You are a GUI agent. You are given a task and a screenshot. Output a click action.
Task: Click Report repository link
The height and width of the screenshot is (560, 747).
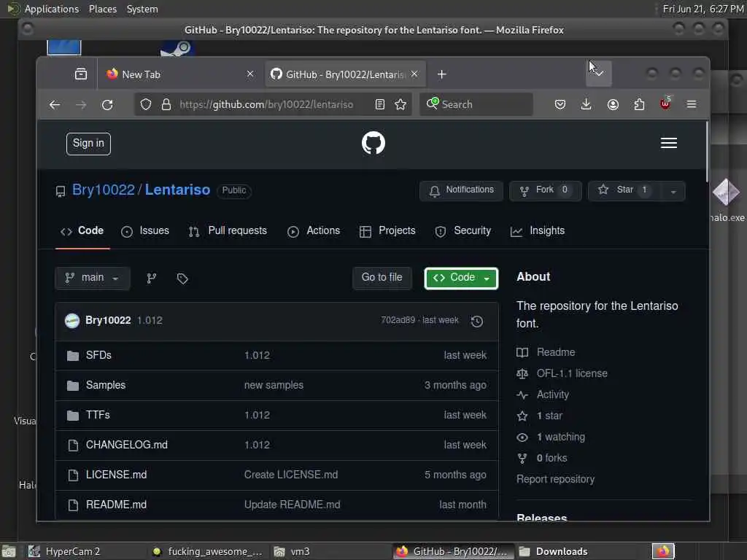coord(555,480)
